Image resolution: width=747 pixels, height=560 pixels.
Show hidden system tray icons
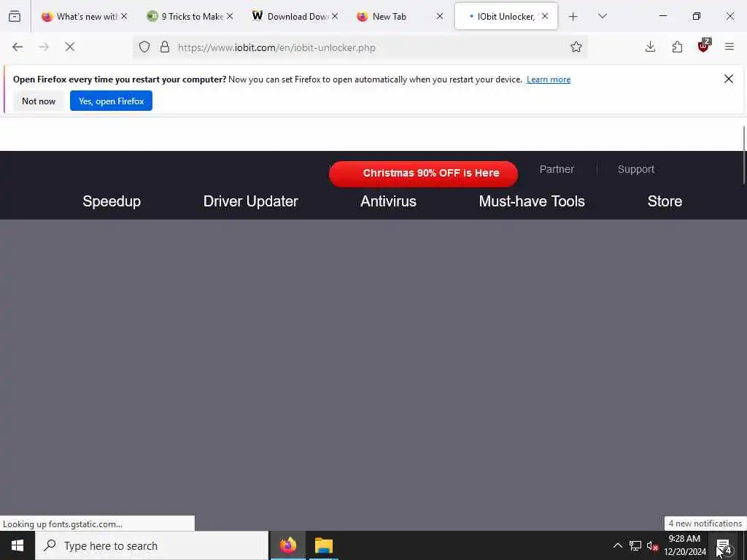click(x=617, y=545)
